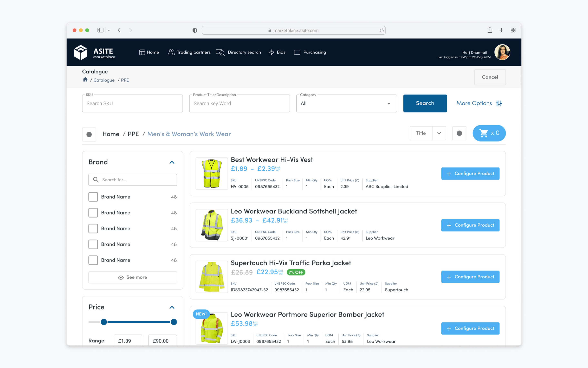The width and height of the screenshot is (588, 368).
Task: Show tab overview grid icon
Action: (513, 30)
